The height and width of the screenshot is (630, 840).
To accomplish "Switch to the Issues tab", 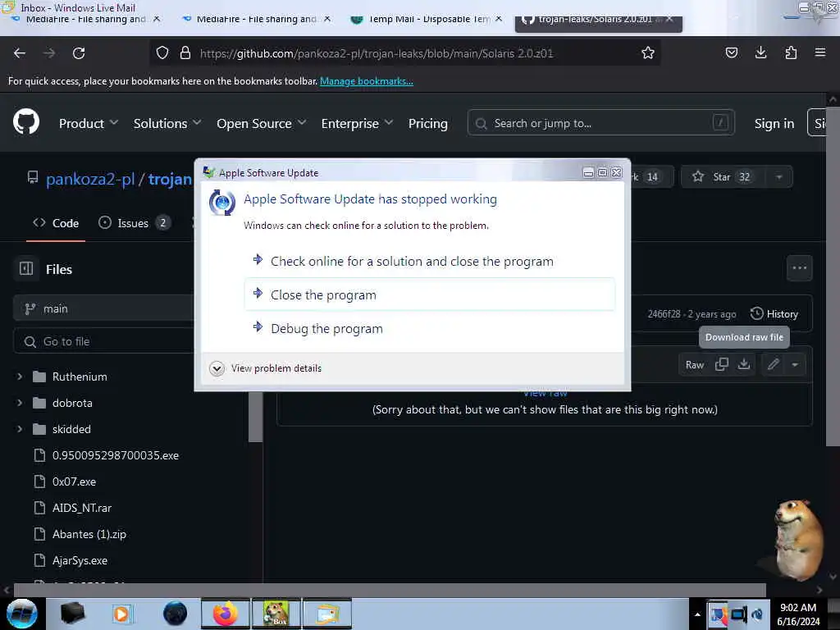I will [134, 223].
